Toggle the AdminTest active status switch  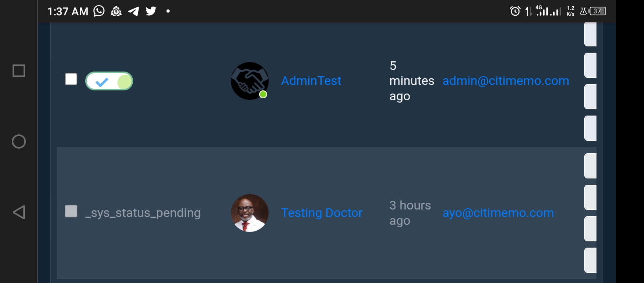109,81
